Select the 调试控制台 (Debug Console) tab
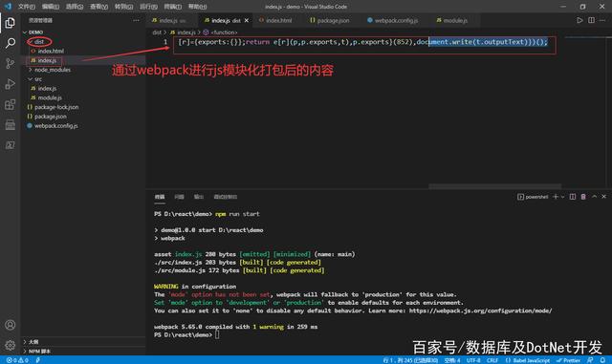The image size is (612, 364). click(226, 197)
